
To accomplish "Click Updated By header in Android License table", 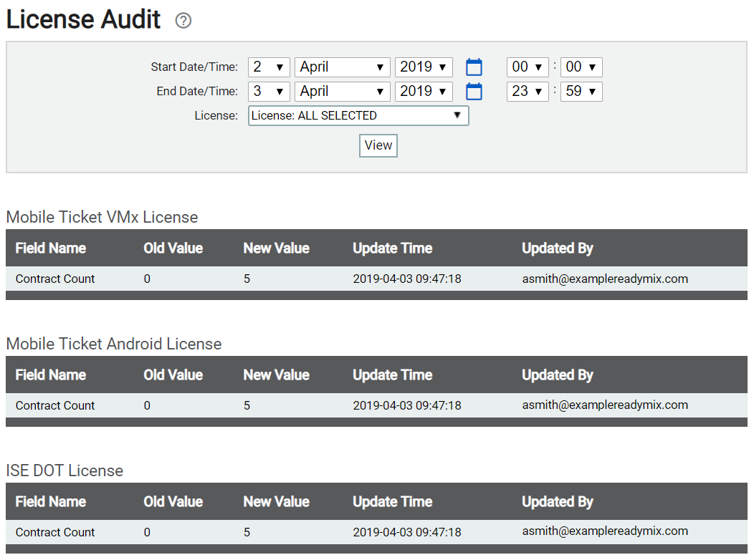I will 558,375.
